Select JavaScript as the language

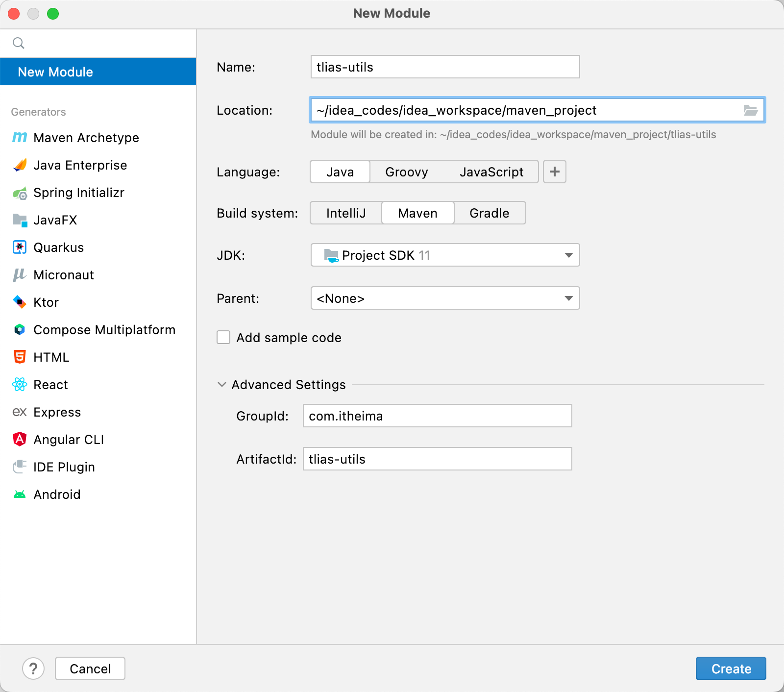point(491,172)
